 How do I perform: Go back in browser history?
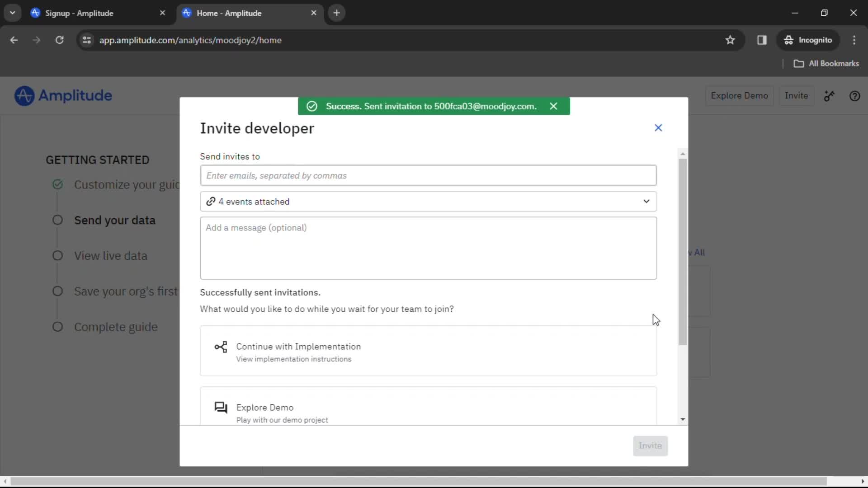(x=14, y=40)
